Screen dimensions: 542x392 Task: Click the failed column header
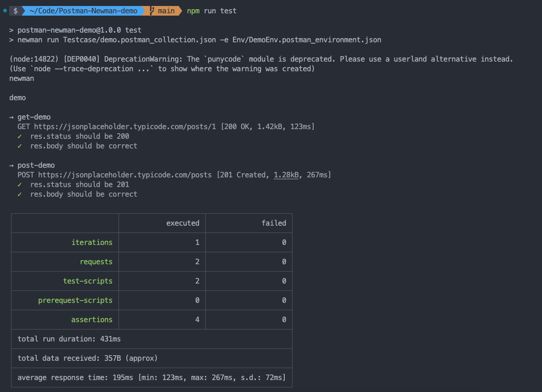[274, 223]
